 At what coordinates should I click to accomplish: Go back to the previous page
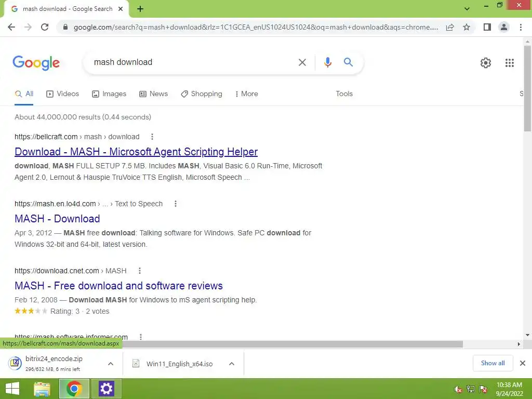(11, 27)
